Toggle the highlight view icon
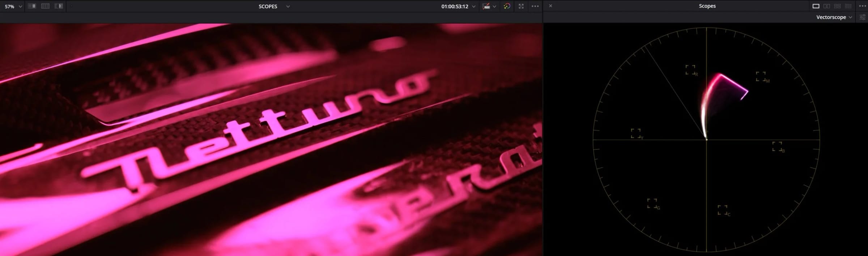868x256 pixels. 59,6
